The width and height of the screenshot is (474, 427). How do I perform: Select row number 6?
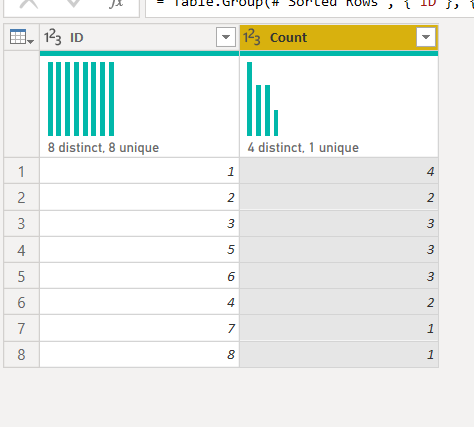[21, 302]
